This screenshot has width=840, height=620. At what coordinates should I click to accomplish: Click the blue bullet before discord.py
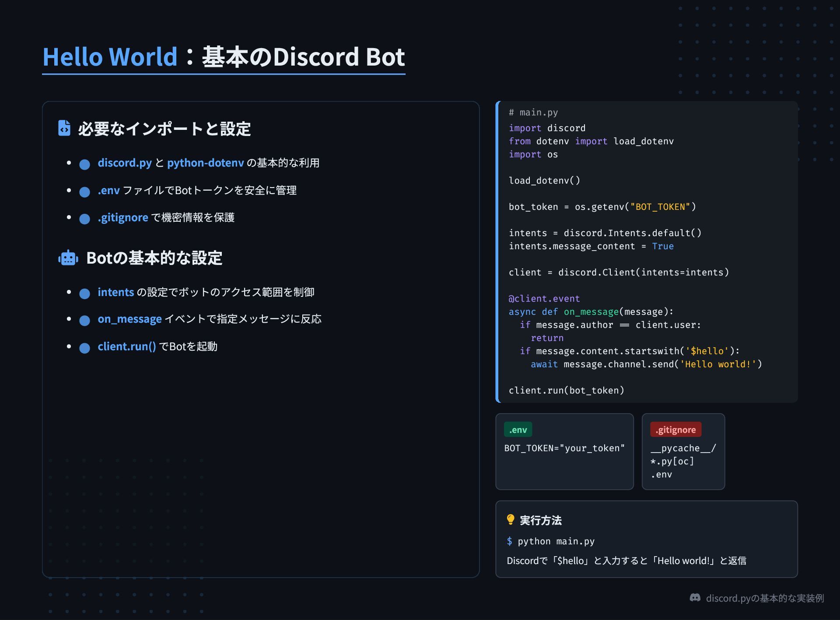point(84,164)
